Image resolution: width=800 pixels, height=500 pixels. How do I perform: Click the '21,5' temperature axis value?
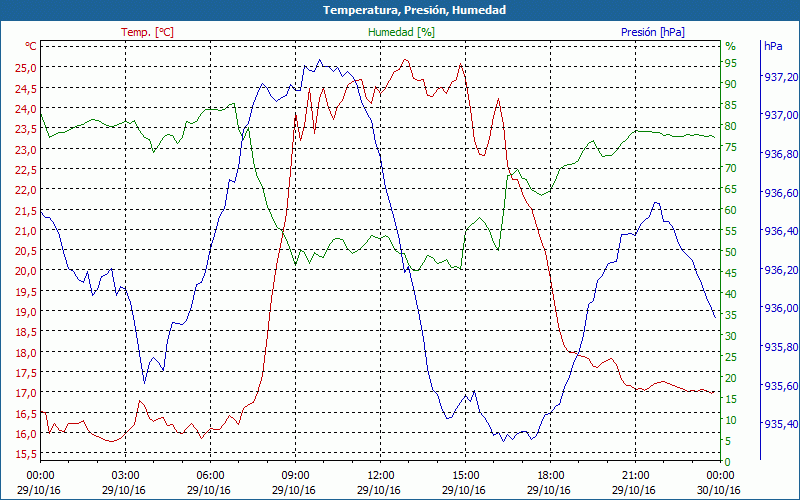coord(26,210)
